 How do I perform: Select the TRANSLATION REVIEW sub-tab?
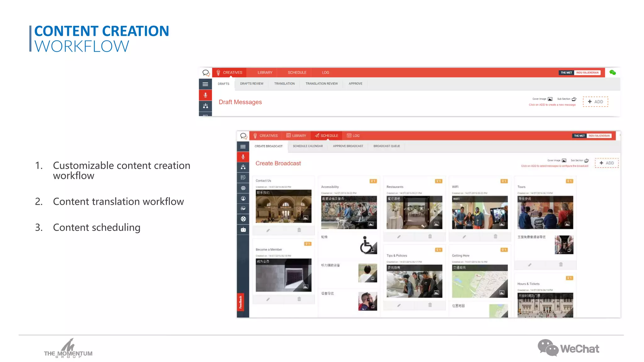tap(321, 84)
